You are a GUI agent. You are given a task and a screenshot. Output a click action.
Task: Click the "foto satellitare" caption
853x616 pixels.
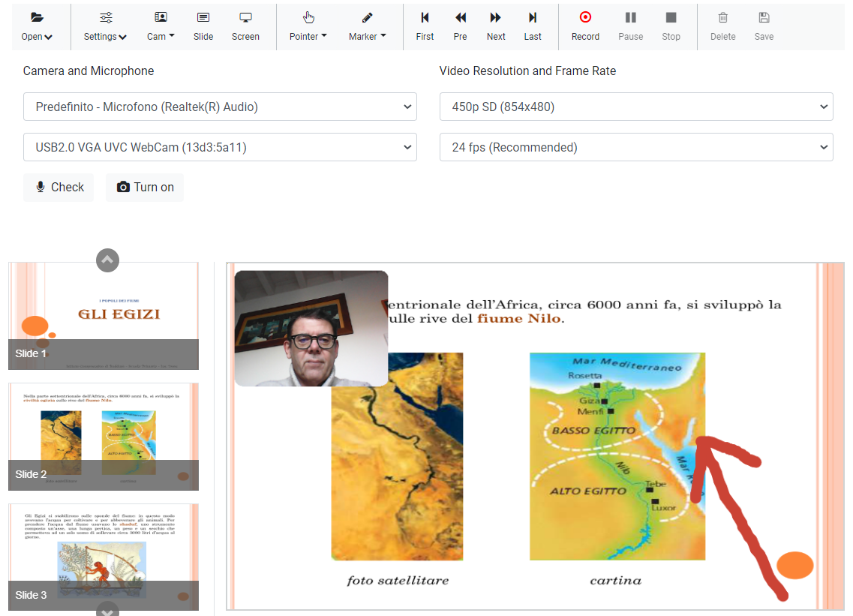(x=398, y=581)
